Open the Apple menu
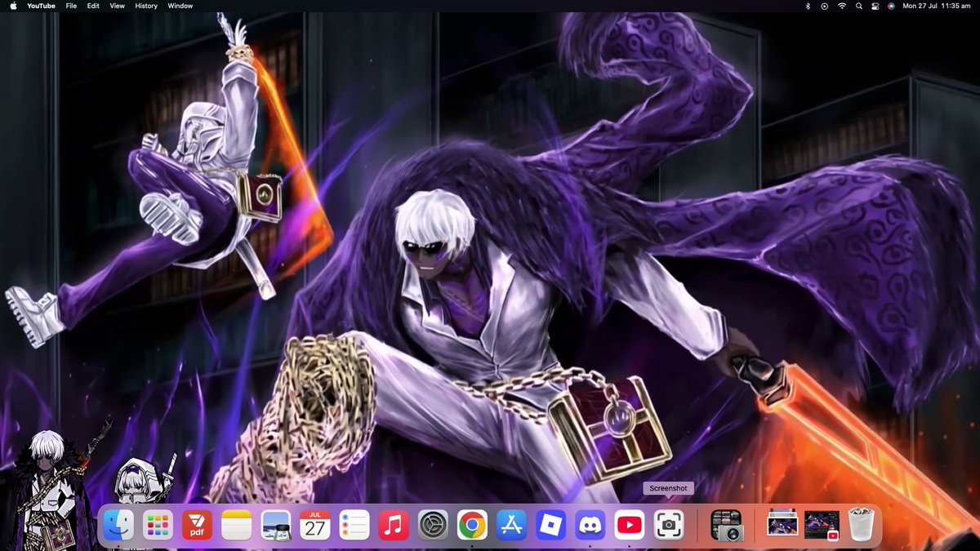This screenshot has width=980, height=551. click(x=13, y=6)
